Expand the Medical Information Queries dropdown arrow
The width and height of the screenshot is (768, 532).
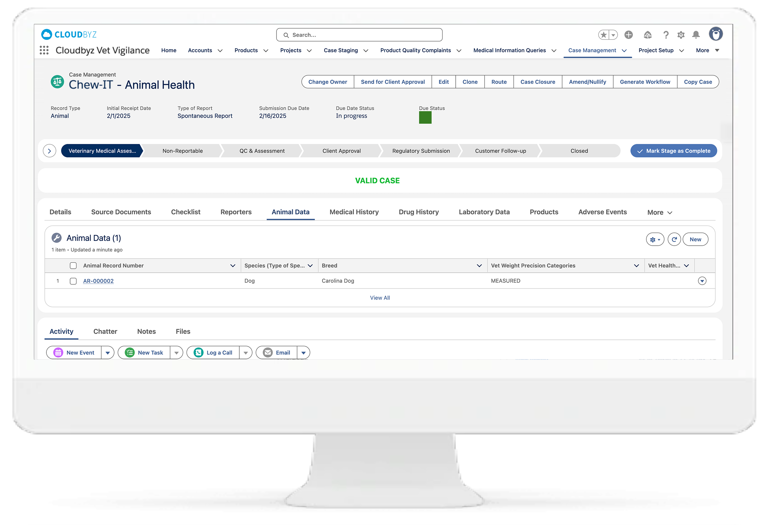[554, 51]
